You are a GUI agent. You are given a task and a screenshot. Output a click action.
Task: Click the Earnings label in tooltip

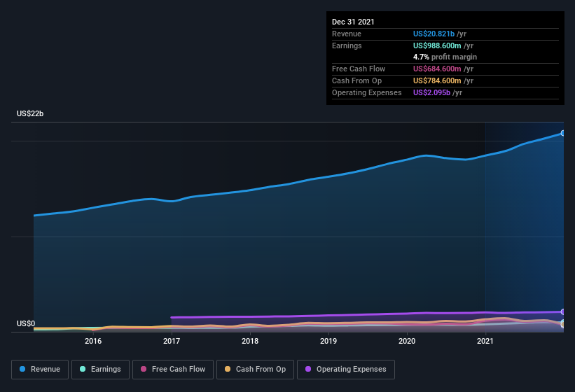tap(347, 45)
